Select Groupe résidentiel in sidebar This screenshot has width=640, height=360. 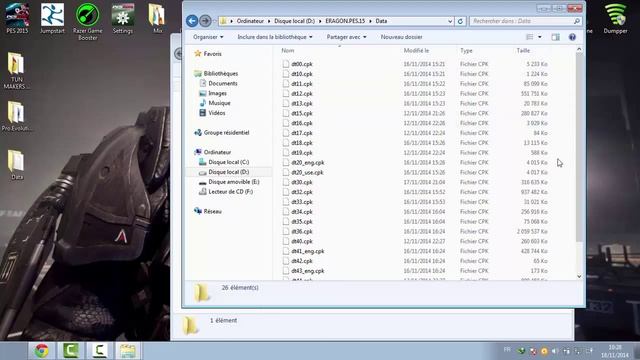pyautogui.click(x=222, y=133)
